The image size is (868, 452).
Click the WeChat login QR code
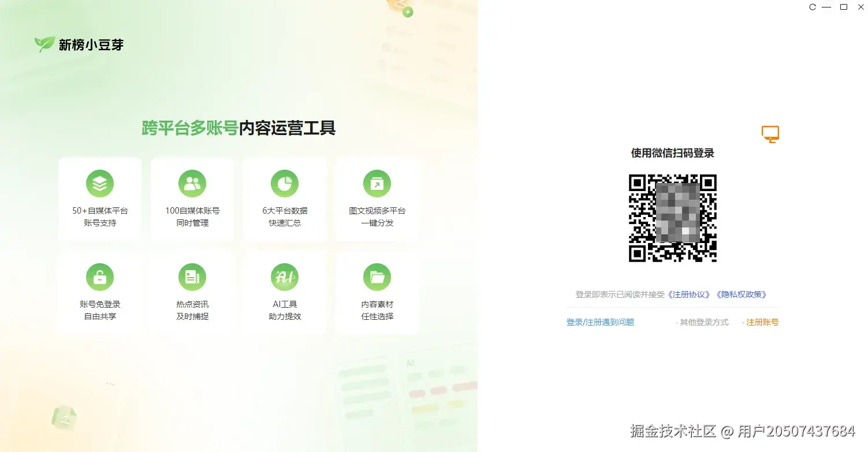coord(673,218)
